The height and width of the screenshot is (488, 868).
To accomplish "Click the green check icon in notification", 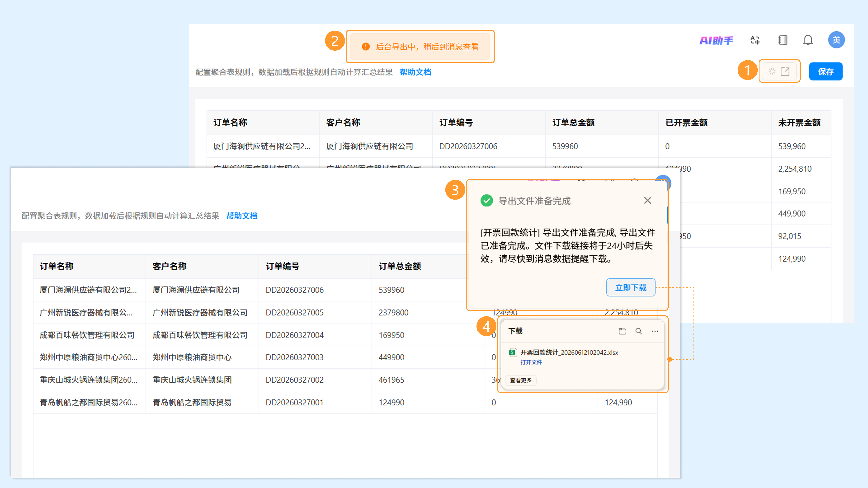I will tap(487, 201).
